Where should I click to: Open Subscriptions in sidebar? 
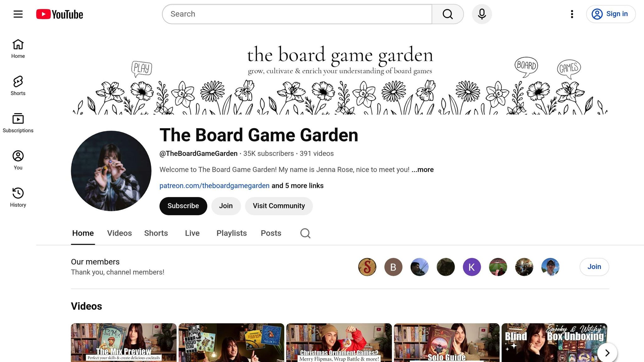(x=18, y=123)
